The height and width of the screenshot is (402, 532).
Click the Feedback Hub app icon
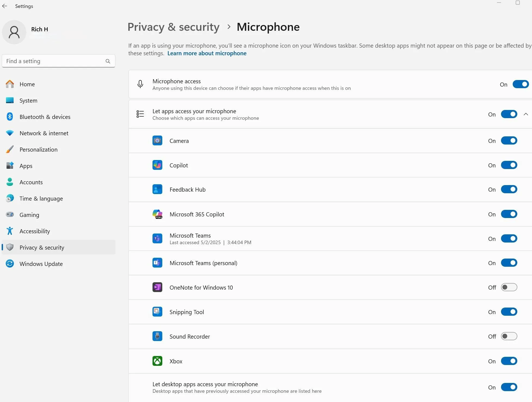click(x=157, y=189)
